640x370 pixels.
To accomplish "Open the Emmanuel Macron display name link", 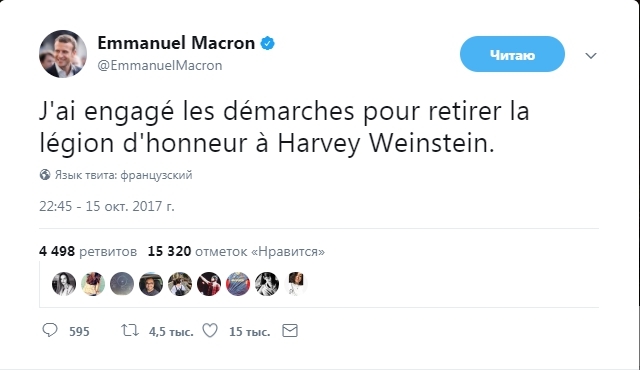I will click(176, 43).
